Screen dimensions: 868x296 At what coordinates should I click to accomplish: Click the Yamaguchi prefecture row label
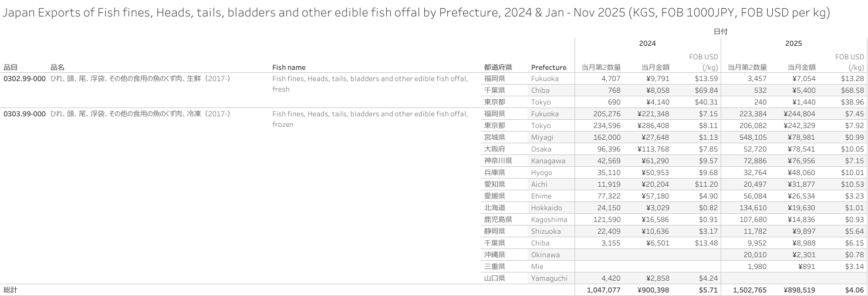(549, 278)
